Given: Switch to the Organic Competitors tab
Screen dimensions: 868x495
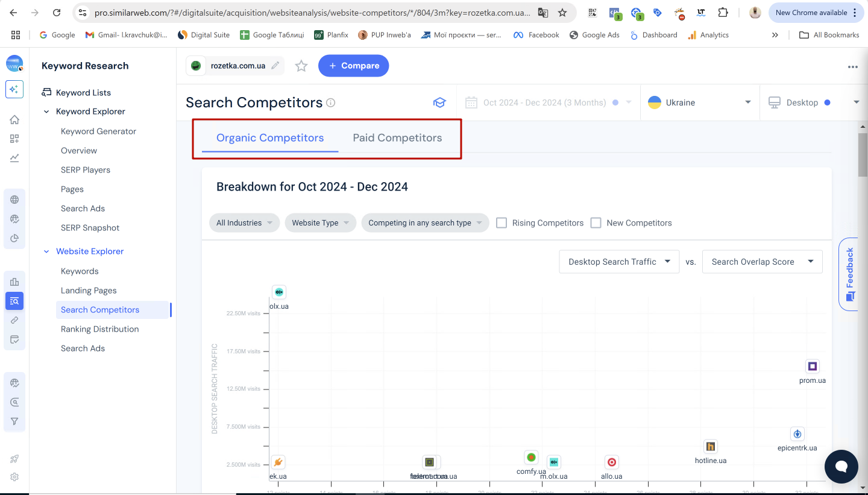Looking at the screenshot, I should tap(270, 137).
